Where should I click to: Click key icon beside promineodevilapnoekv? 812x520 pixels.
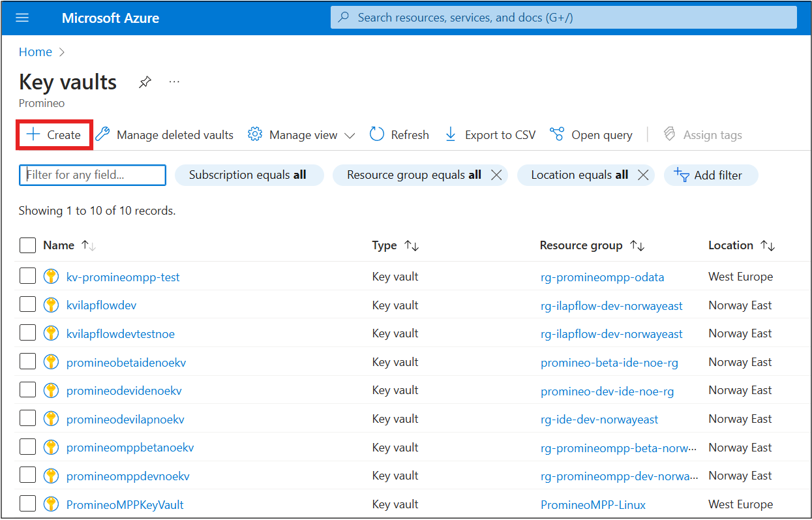[51, 419]
